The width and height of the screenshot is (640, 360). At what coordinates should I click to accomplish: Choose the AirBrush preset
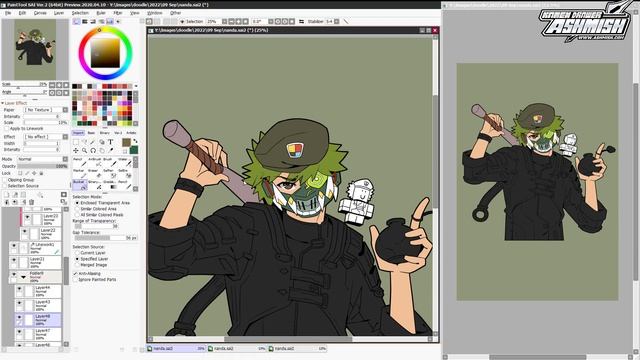coord(94,162)
